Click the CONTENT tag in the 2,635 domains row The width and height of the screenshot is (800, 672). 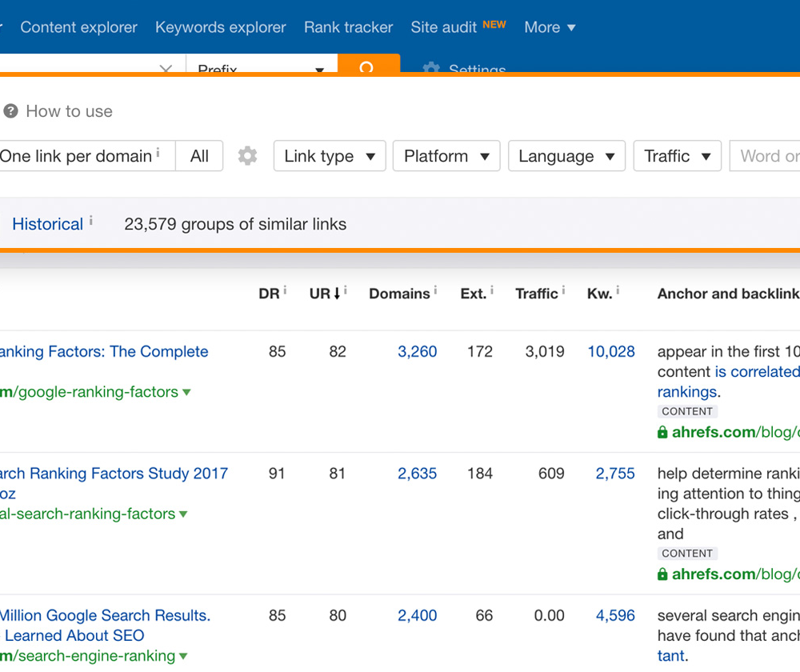coord(687,554)
